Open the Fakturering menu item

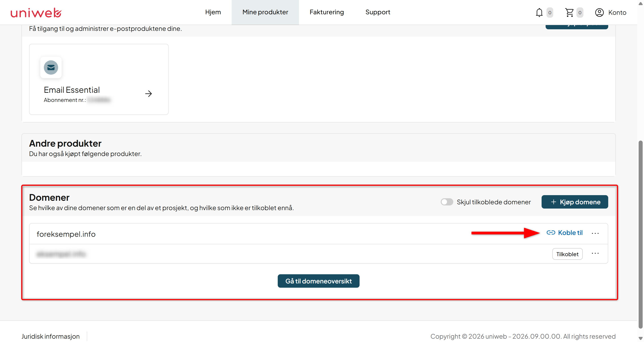(x=327, y=12)
